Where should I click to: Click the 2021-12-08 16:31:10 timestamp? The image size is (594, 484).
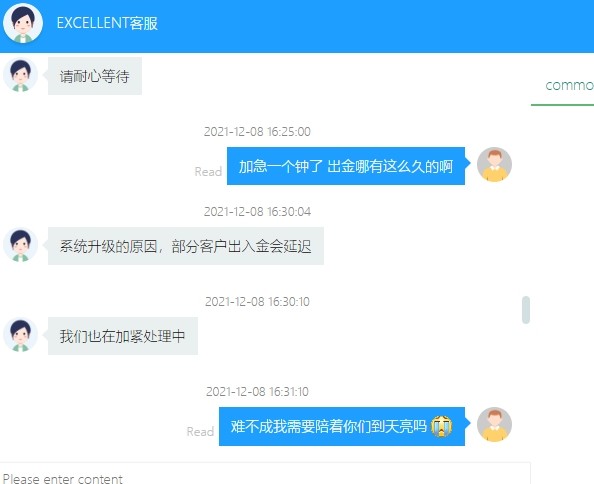coord(257,392)
